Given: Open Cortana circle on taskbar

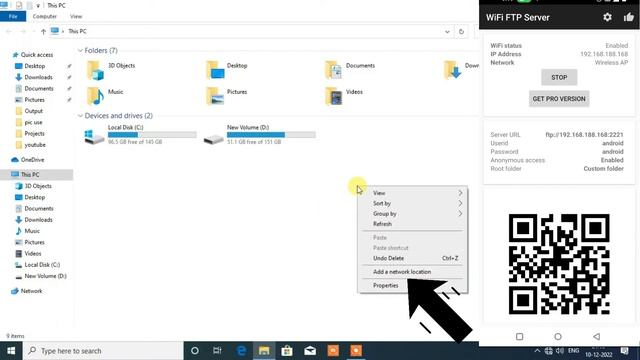Looking at the screenshot, I should [x=195, y=351].
